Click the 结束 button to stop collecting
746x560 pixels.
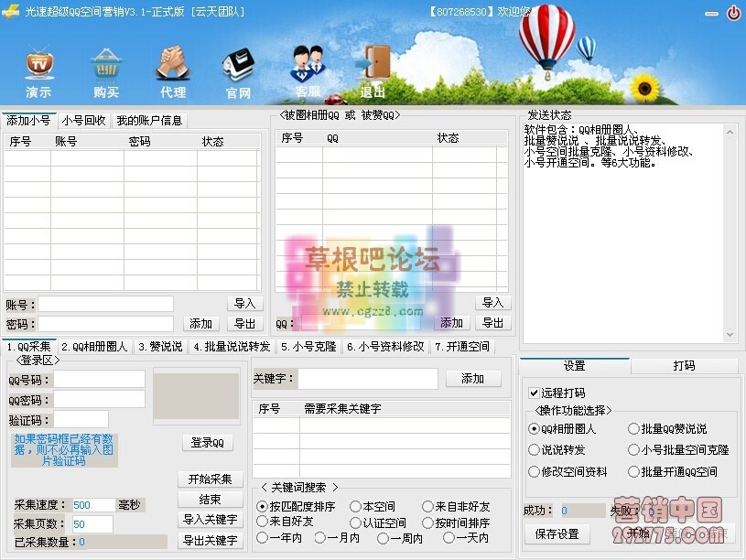pyautogui.click(x=209, y=499)
